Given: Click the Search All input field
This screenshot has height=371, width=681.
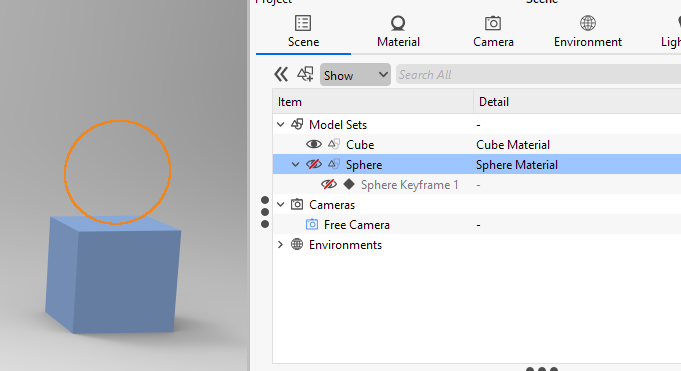Looking at the screenshot, I should point(538,75).
